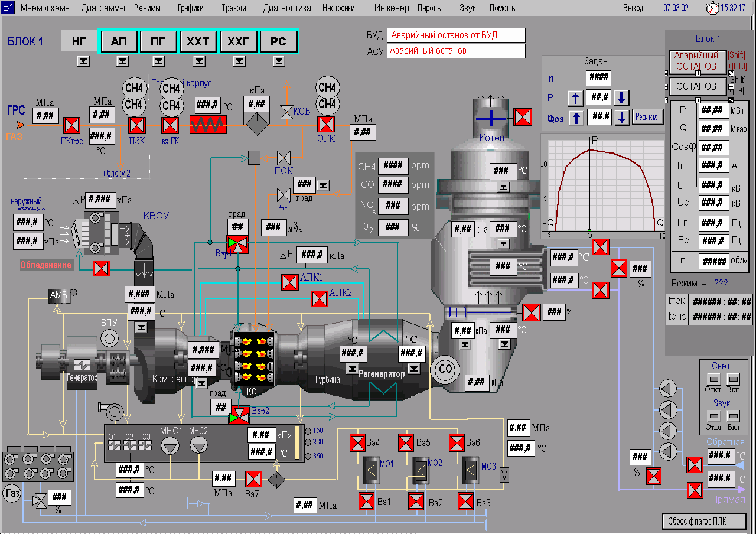
Task: Click the Вз1 valve icon
Action: (x=367, y=502)
